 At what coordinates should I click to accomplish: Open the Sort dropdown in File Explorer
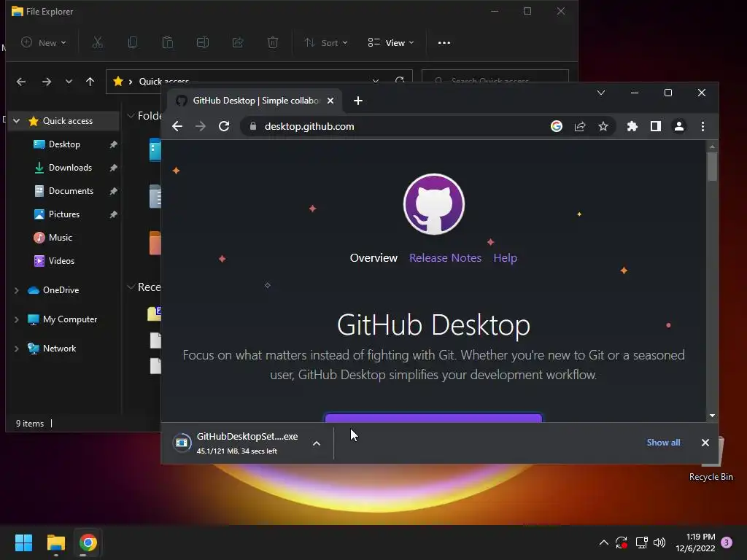pos(326,43)
